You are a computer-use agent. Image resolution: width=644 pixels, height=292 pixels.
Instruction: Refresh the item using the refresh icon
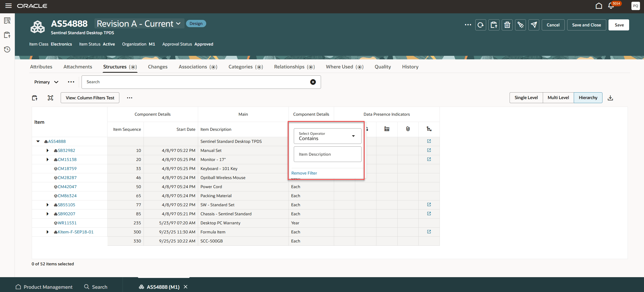[x=481, y=25]
